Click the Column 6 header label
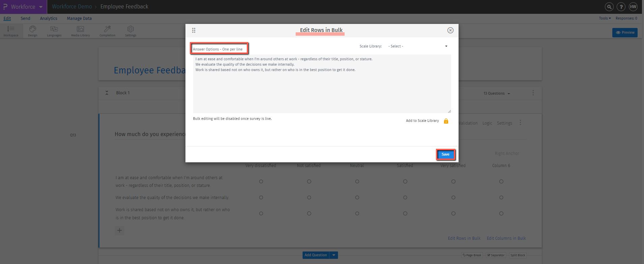Screen dimensions: 644x264 (501, 166)
